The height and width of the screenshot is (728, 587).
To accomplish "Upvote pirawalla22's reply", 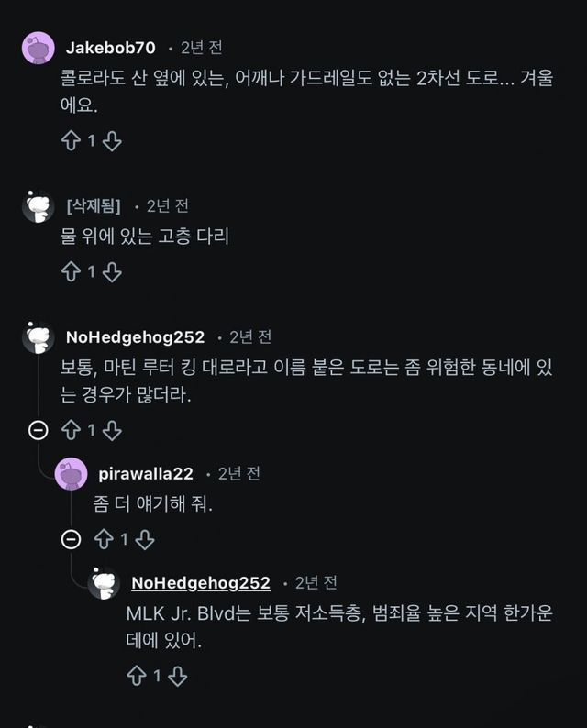I will [x=104, y=539].
